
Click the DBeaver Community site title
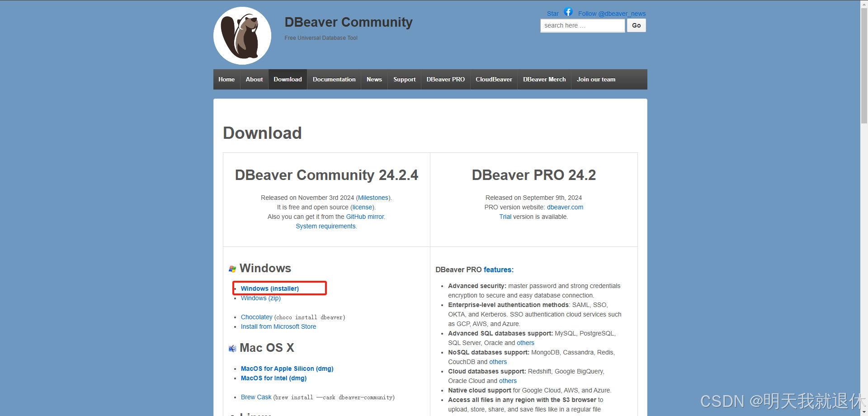point(349,22)
